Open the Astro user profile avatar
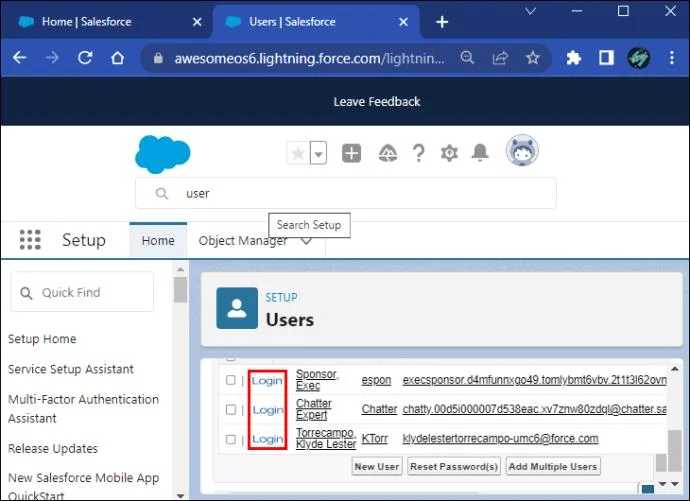 [x=522, y=150]
